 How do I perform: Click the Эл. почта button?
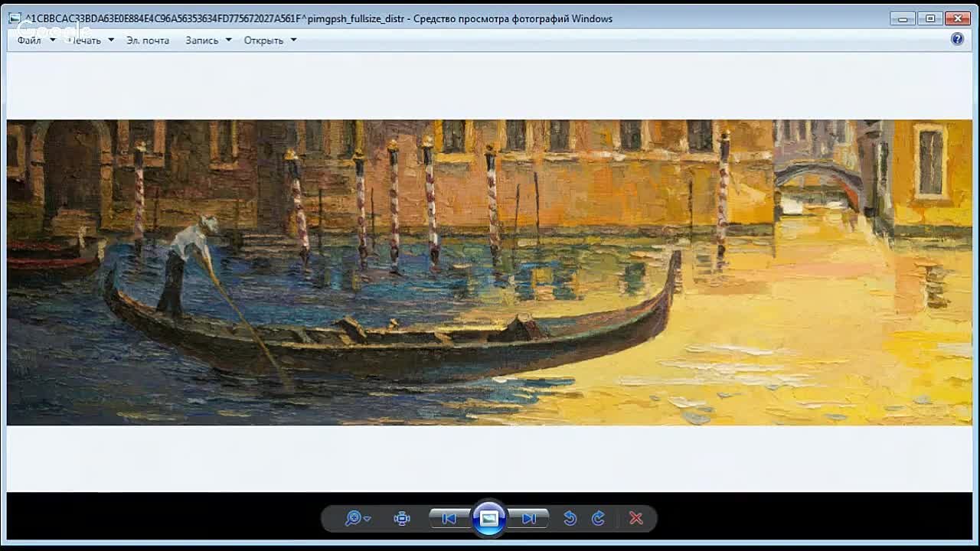point(148,40)
